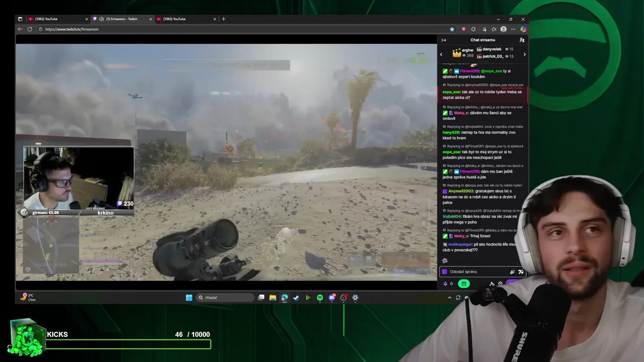
Task: Click the star-shaped icon above the chat input
Action: coord(444,260)
